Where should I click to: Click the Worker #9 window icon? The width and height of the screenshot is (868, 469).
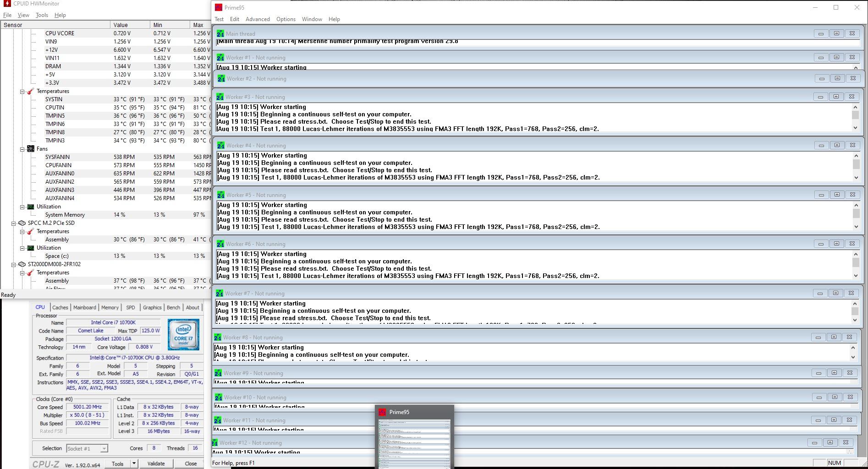(218, 373)
